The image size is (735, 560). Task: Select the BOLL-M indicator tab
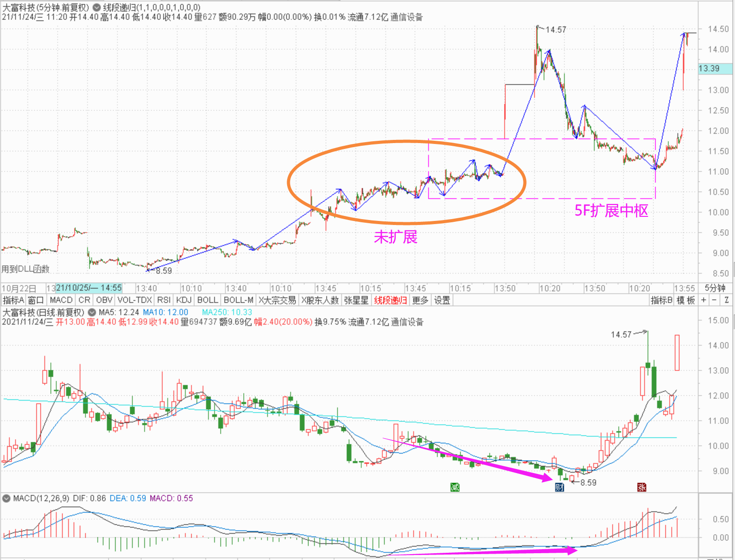238,300
